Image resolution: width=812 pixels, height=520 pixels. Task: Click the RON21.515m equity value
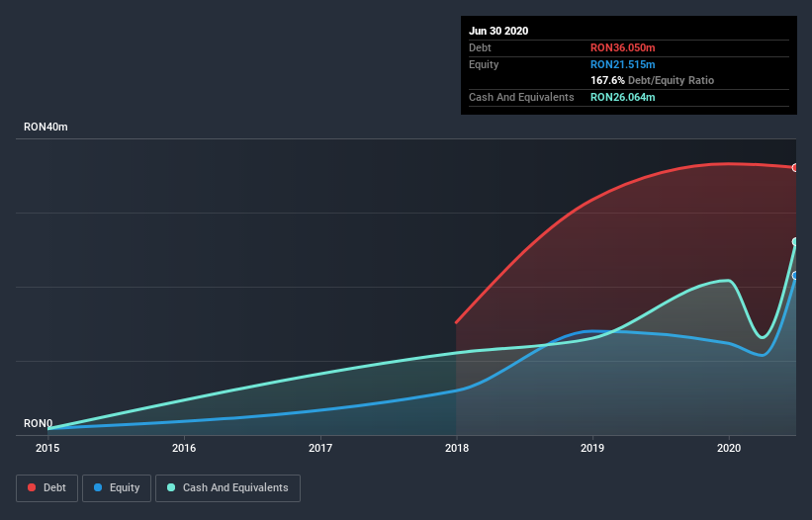[x=622, y=64]
